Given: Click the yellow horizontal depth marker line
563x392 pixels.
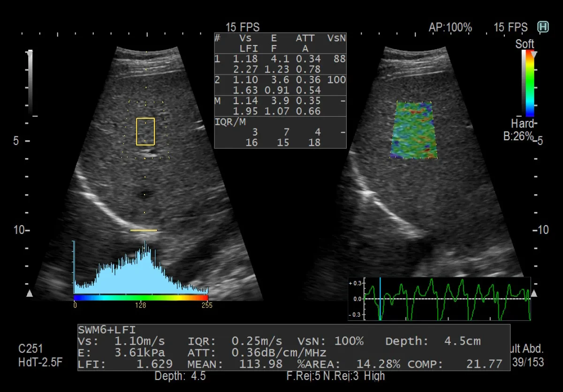Looking at the screenshot, I should coord(144,230).
